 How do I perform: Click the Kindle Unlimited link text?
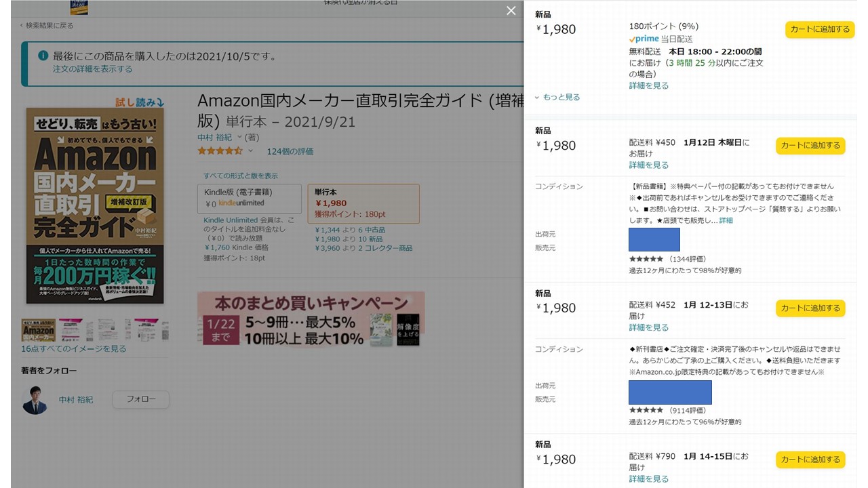[231, 220]
